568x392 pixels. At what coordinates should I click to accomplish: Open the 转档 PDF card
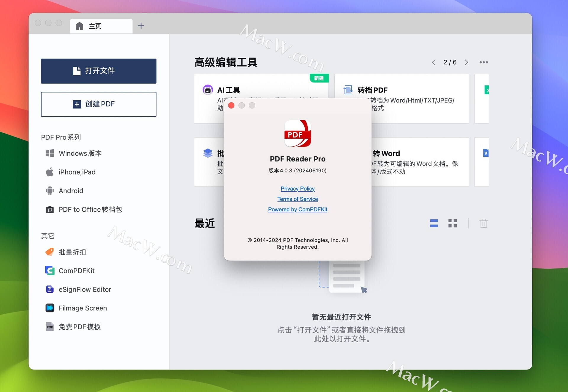[401, 98]
